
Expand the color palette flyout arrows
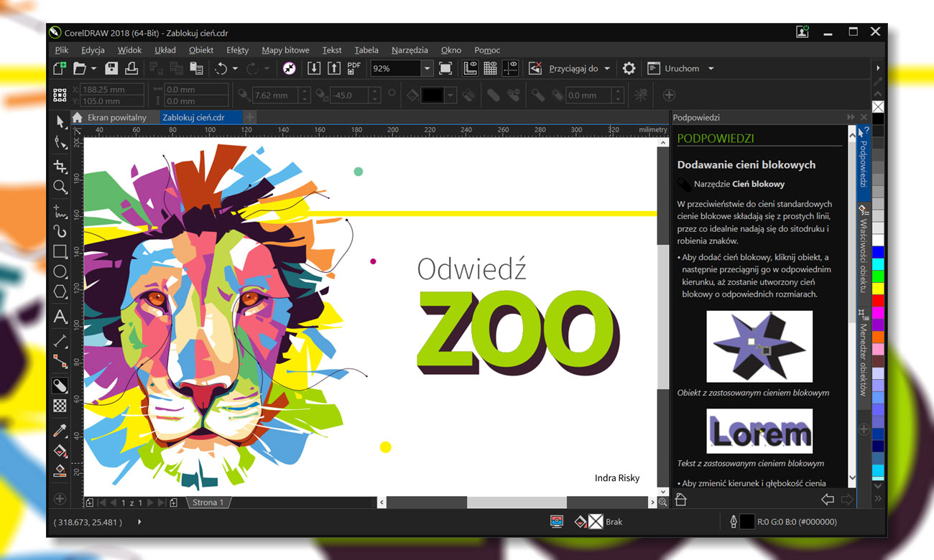point(877,498)
